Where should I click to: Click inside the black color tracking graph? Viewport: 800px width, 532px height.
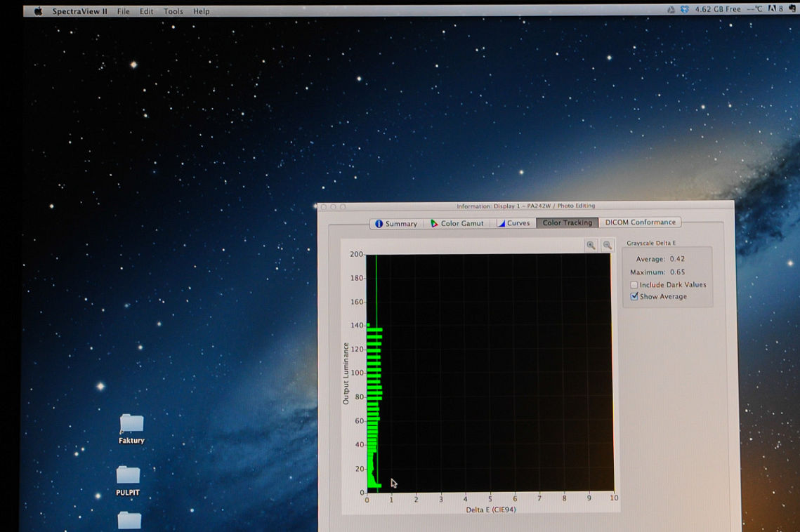[x=490, y=373]
